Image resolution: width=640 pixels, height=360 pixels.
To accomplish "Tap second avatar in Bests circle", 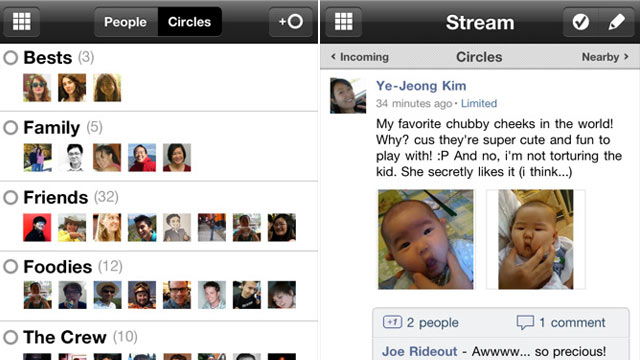I will pos(72,87).
